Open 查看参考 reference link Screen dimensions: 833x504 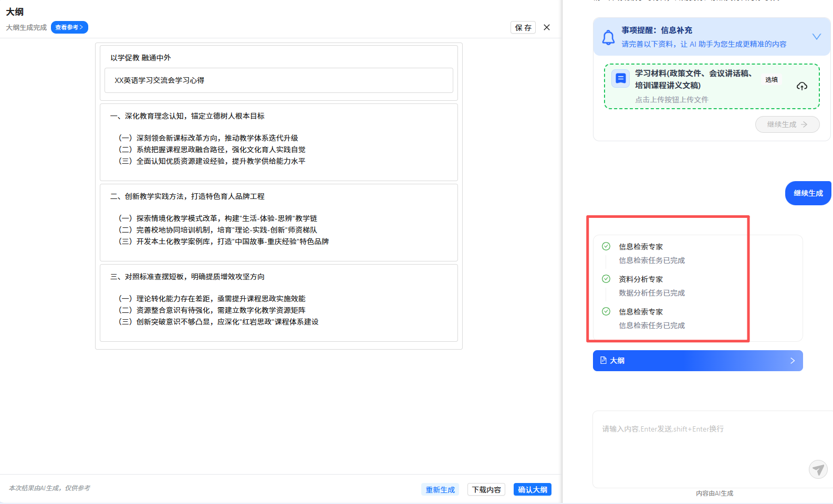[69, 27]
